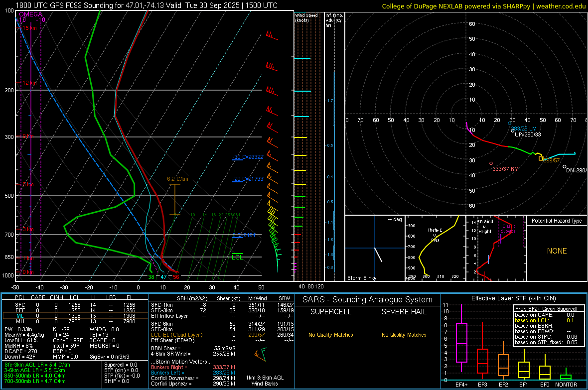588x390 pixels.
Task: Click the Bunkers Left = 283/29 kt
Action: (x=193, y=373)
